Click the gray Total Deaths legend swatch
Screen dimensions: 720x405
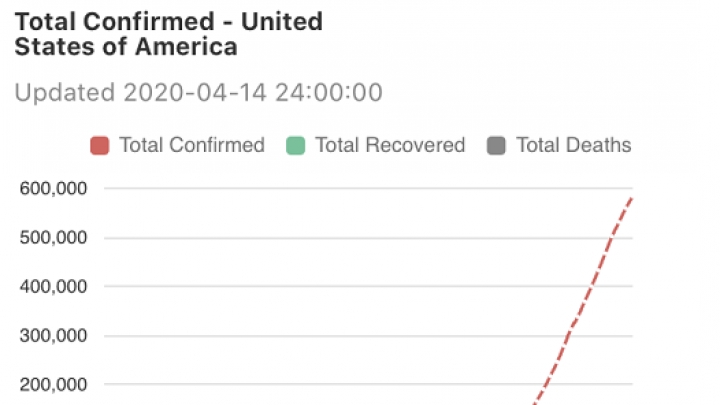[x=496, y=145]
